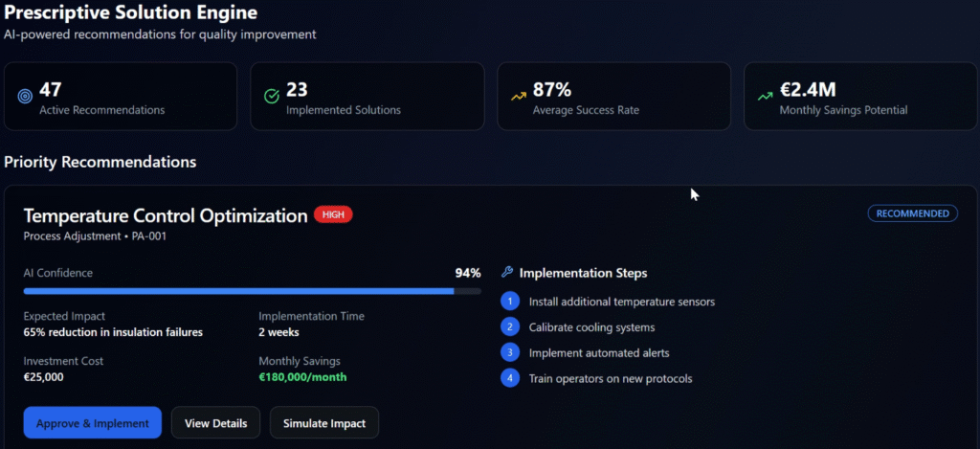
Task: Click the €180,000/month savings value
Action: [x=302, y=377]
